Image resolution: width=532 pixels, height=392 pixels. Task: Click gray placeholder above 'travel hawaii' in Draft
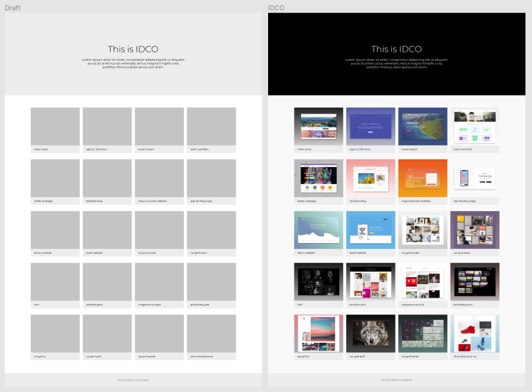159,127
